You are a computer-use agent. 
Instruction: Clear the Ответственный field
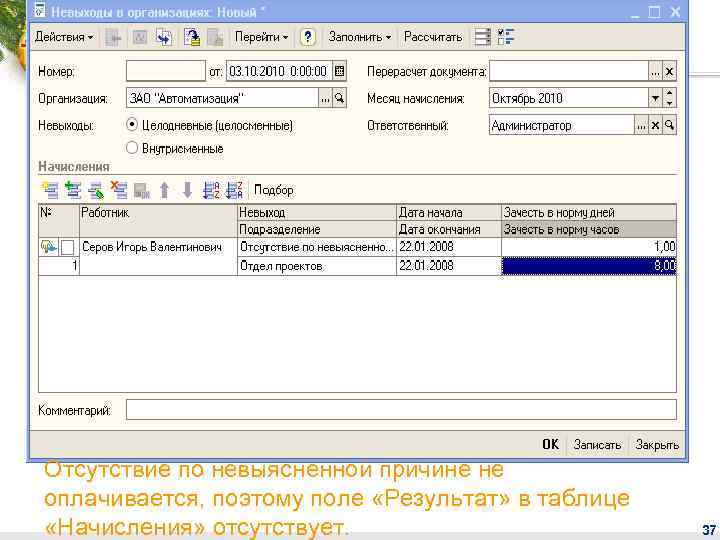pyautogui.click(x=655, y=125)
